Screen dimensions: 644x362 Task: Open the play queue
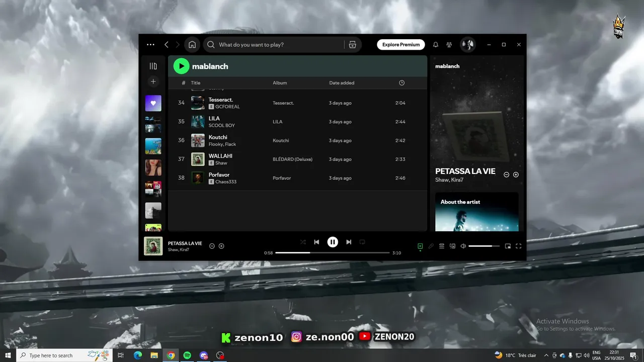tap(442, 246)
